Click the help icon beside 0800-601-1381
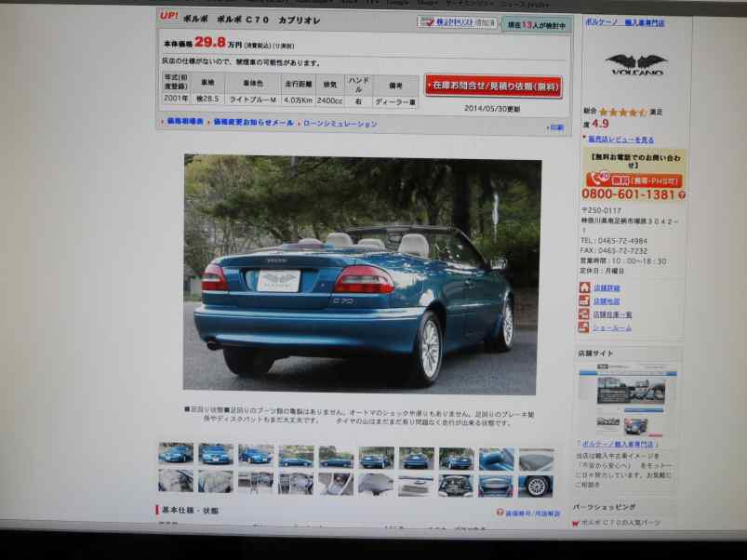747x560 pixels. [x=682, y=194]
